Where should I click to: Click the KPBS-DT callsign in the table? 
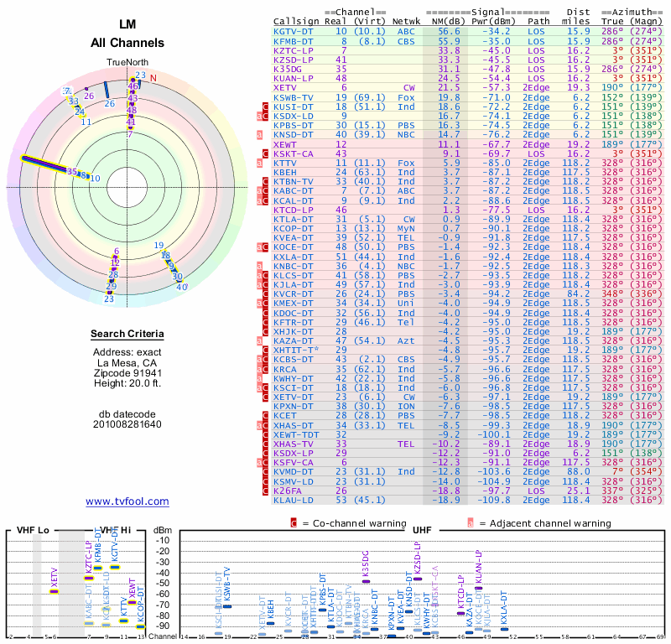pyautogui.click(x=293, y=126)
